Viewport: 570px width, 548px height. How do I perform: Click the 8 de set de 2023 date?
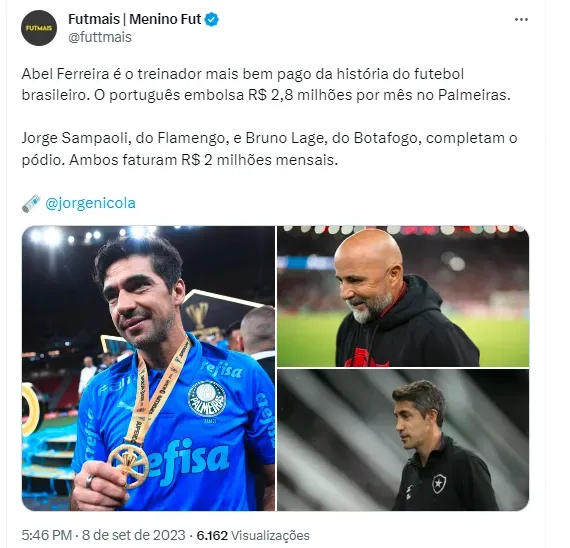coord(133,535)
